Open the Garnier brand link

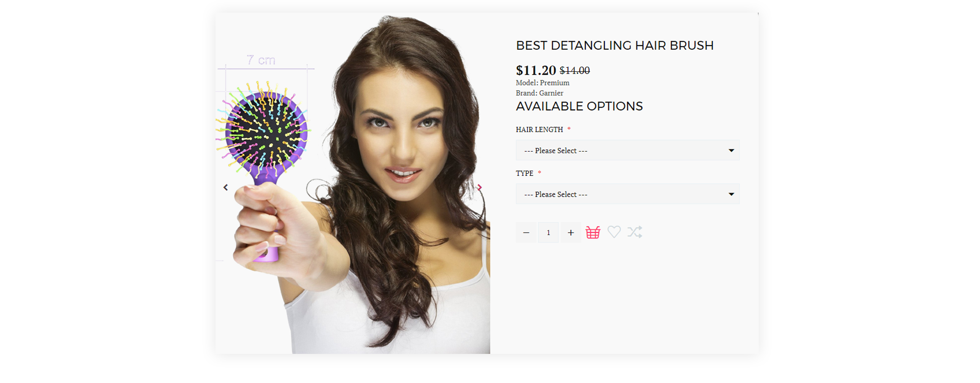point(551,93)
